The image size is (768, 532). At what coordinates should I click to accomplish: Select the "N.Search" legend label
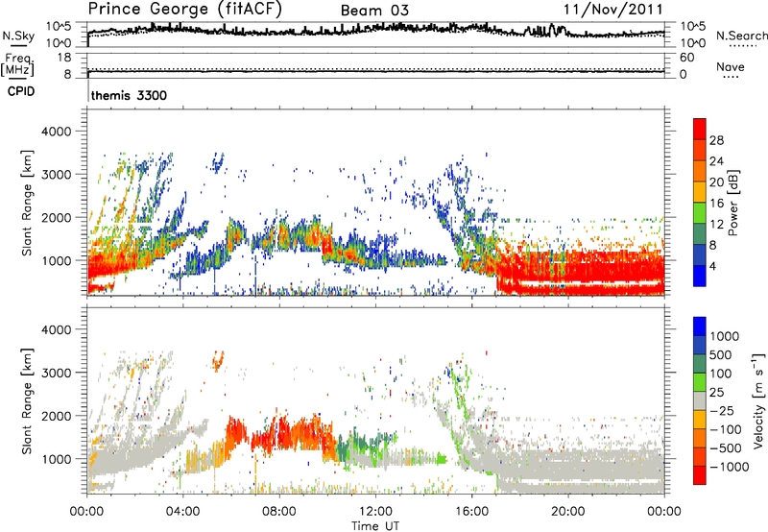[x=741, y=36]
